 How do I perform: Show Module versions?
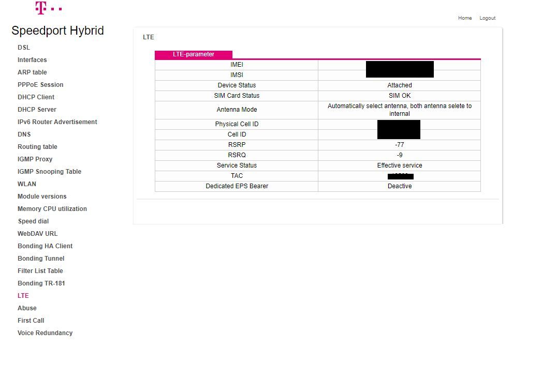[42, 197]
